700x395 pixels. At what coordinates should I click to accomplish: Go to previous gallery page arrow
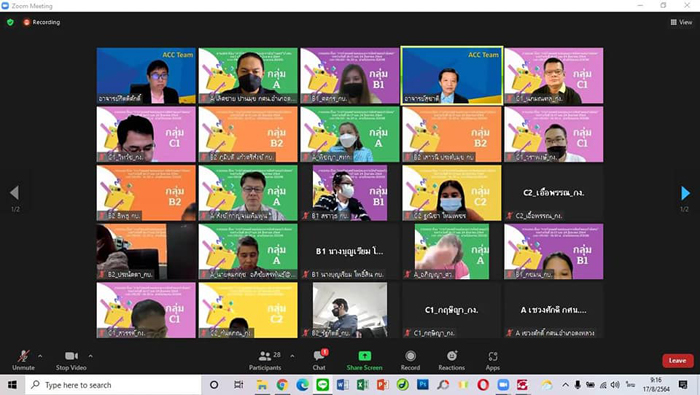14,193
